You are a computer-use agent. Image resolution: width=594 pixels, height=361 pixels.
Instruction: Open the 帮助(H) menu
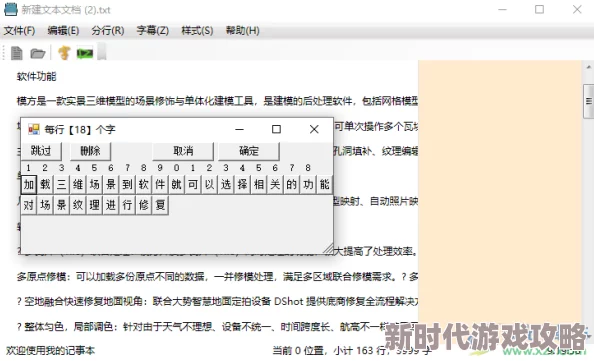pyautogui.click(x=242, y=31)
